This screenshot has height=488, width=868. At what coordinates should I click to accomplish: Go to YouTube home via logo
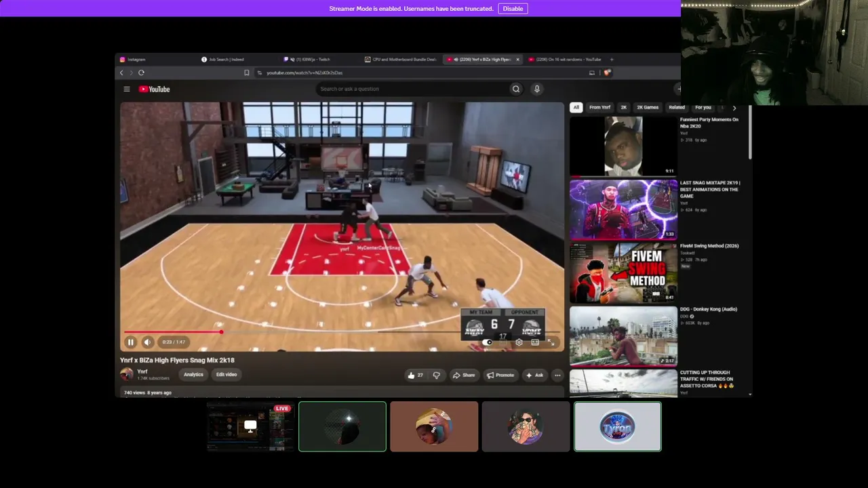click(155, 89)
